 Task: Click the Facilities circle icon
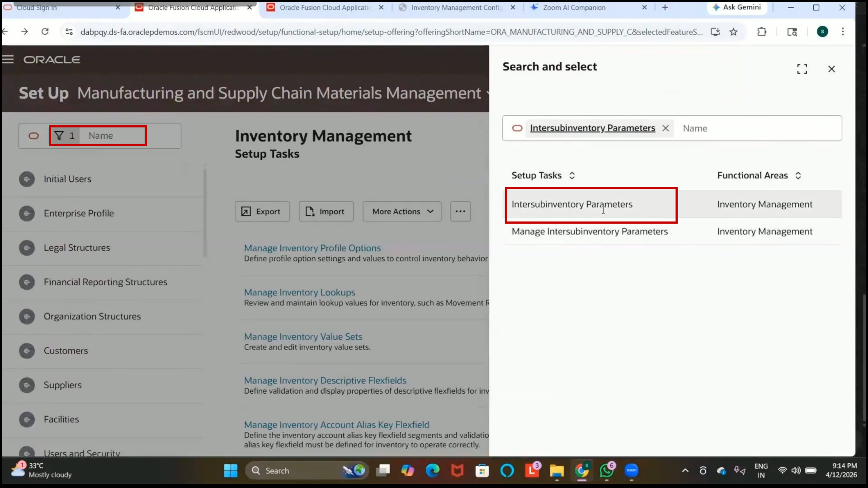[x=27, y=419]
